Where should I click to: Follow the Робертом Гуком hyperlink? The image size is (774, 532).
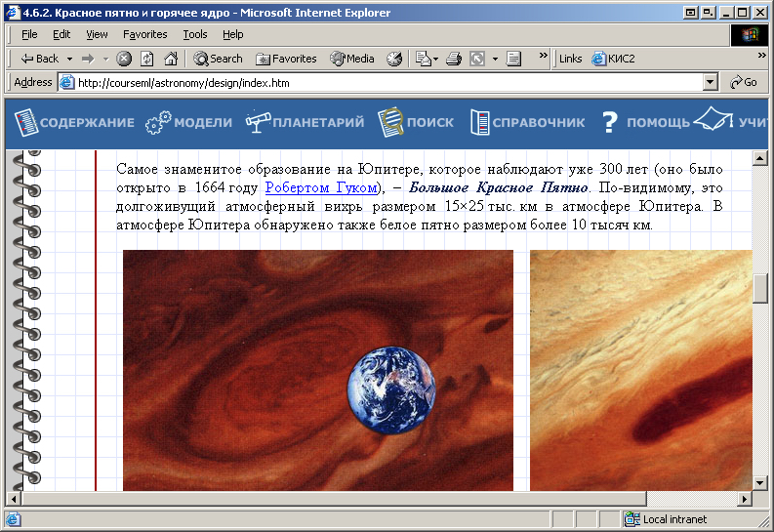pos(321,188)
